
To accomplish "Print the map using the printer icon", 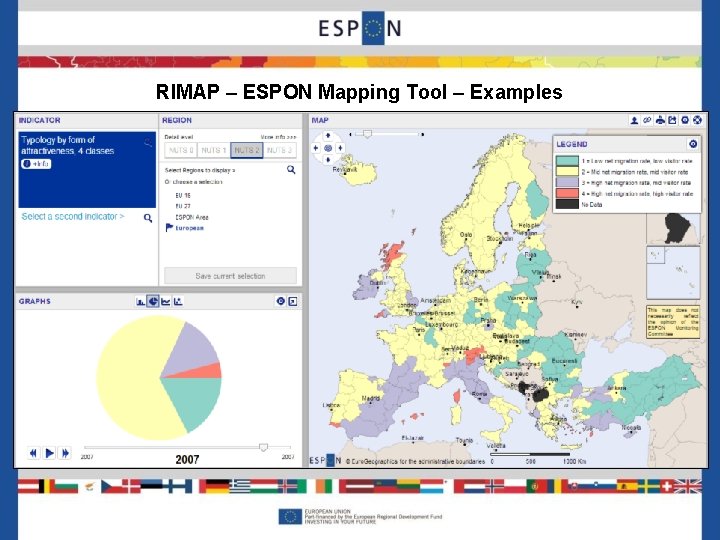I will tap(660, 120).
